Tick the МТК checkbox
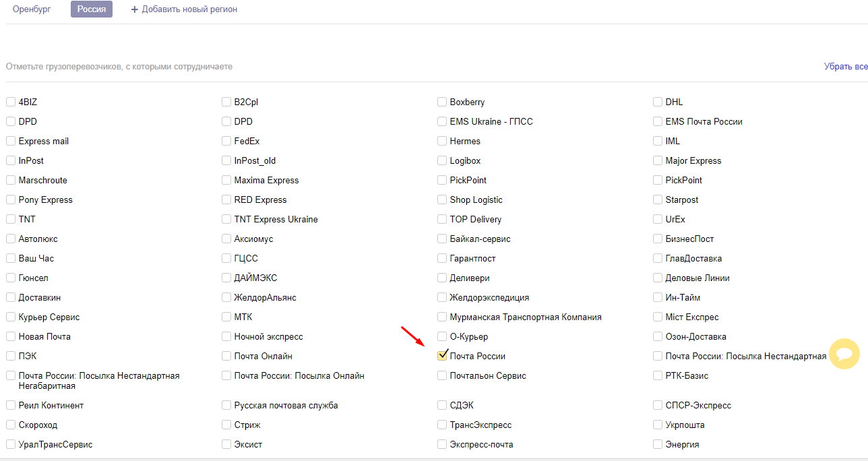Viewport: 868px width, 461px height. 226,317
